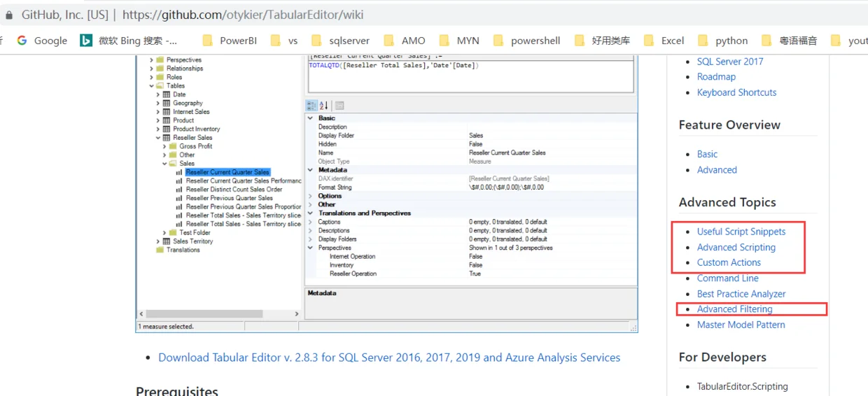Click the powershell bookmark folder icon
The image size is (868, 396).
point(498,41)
